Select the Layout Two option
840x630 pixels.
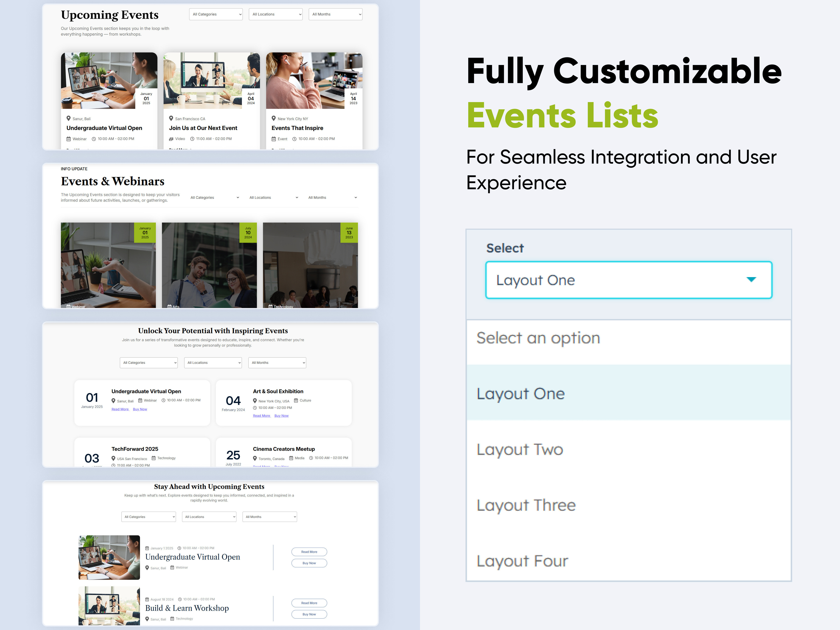pos(520,450)
